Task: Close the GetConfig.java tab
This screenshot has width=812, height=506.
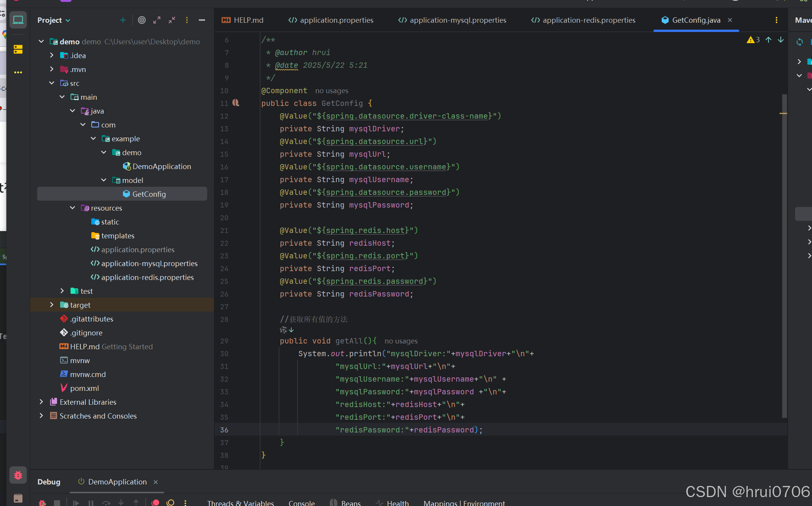Action: 730,20
